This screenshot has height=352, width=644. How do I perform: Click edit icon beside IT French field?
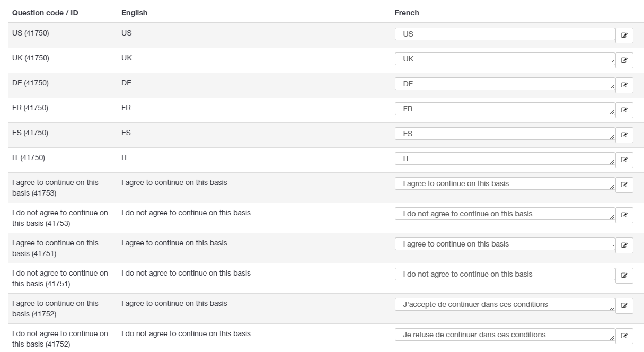coord(624,160)
